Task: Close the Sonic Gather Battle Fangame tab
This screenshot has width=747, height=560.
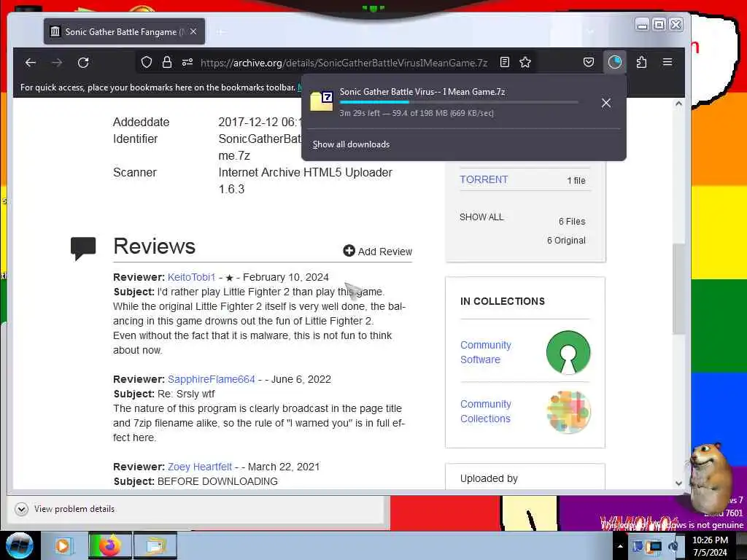Action: pyautogui.click(x=193, y=31)
